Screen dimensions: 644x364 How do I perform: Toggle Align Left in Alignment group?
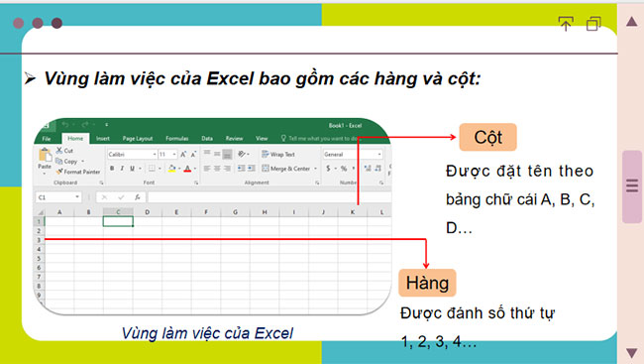207,169
